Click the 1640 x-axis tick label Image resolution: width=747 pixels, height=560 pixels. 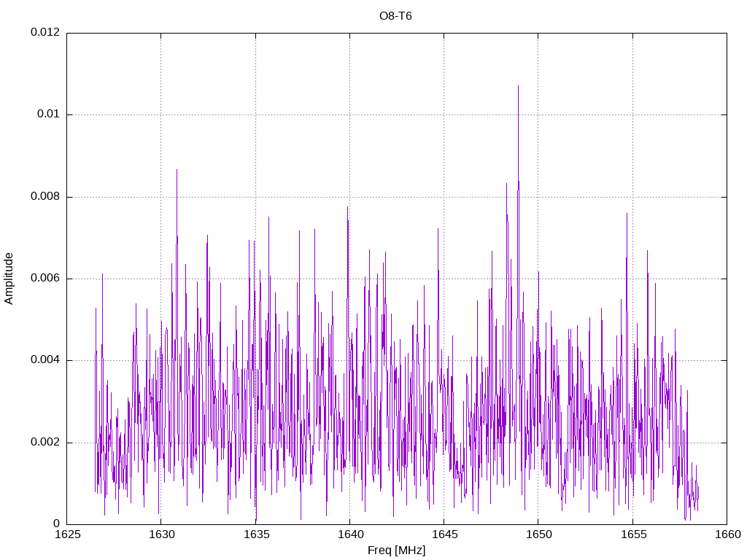point(350,534)
